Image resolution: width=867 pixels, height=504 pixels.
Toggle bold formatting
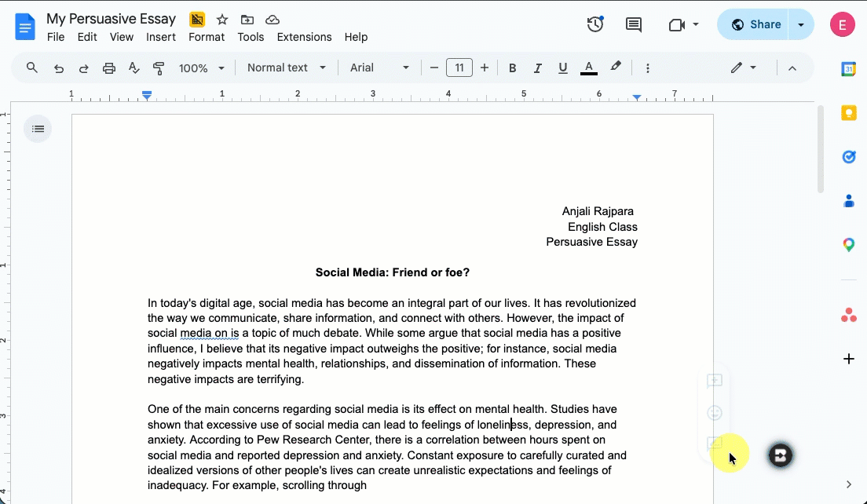pos(512,68)
